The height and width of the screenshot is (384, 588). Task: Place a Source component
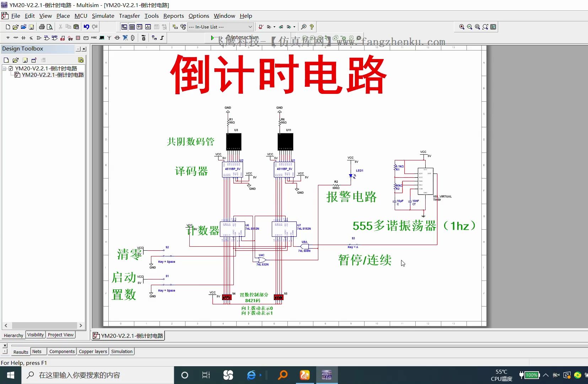[x=8, y=38]
